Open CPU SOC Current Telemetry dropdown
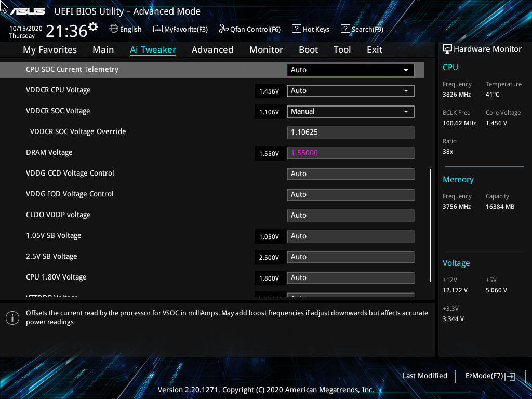 click(351, 70)
